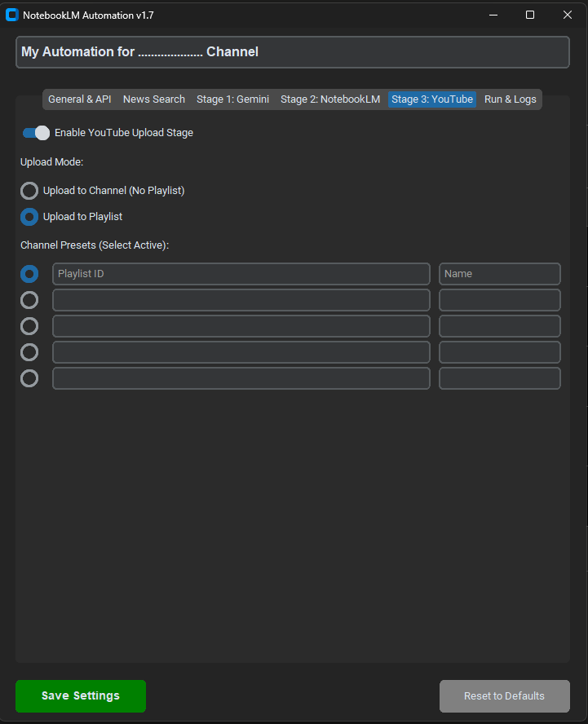The image size is (588, 724).
Task: Open the Run & Logs tab
Action: (510, 99)
